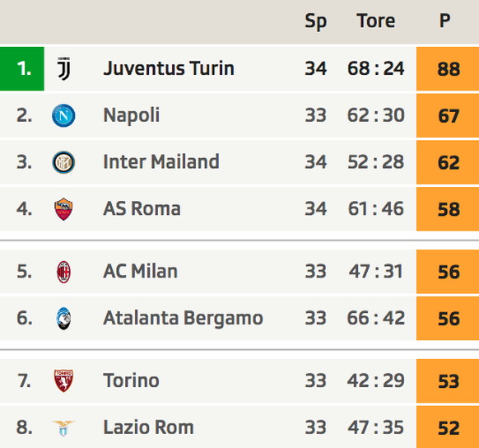Select the Inter Mailand team name
The image size is (479, 448).
[161, 161]
